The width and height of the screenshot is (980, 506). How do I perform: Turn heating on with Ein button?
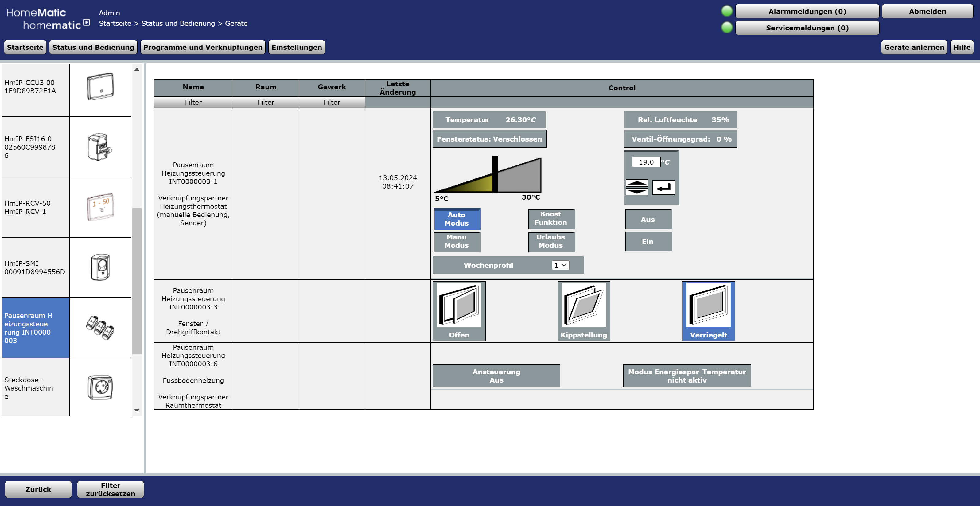point(648,242)
